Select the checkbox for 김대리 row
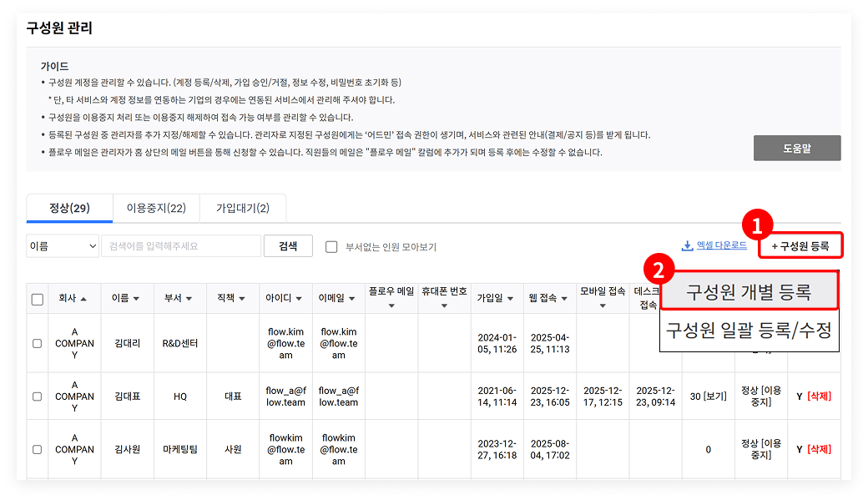The image size is (868, 500). click(37, 343)
